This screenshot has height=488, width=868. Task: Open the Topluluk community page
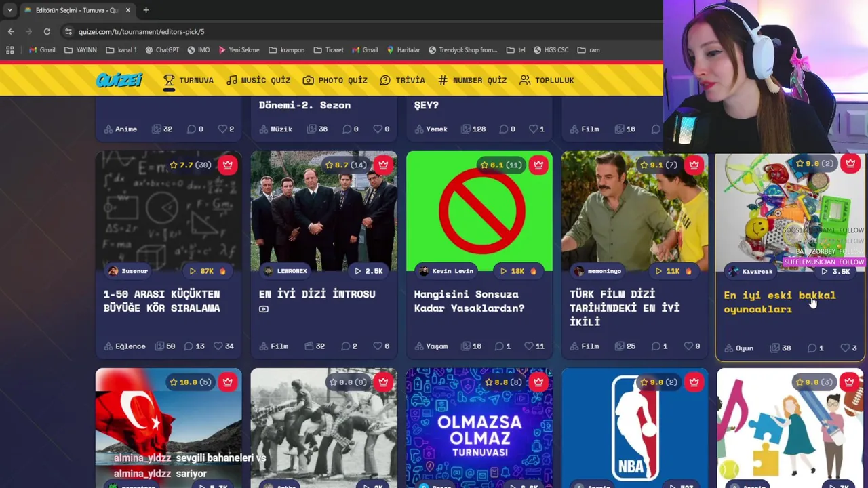(x=547, y=80)
